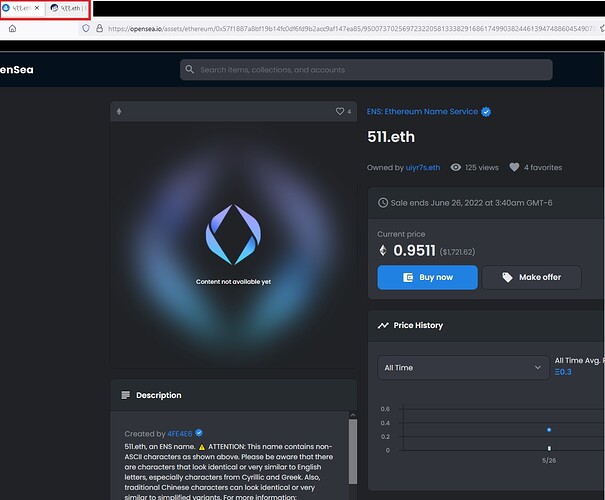Screen dimensions: 605x500
Task: Click the Ethereum chain icon above image
Action: click(119, 111)
